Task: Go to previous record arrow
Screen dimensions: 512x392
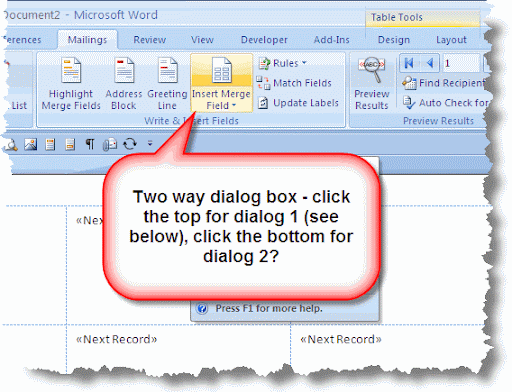Action: coord(430,63)
